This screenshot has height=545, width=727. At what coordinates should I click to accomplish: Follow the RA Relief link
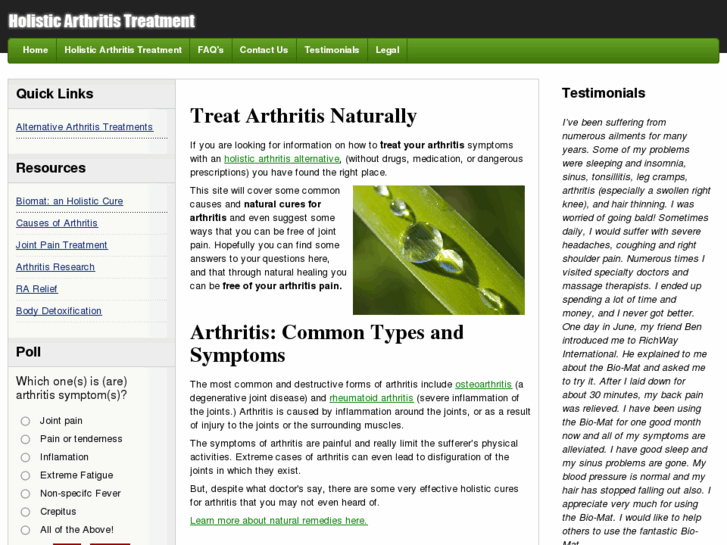tap(37, 289)
